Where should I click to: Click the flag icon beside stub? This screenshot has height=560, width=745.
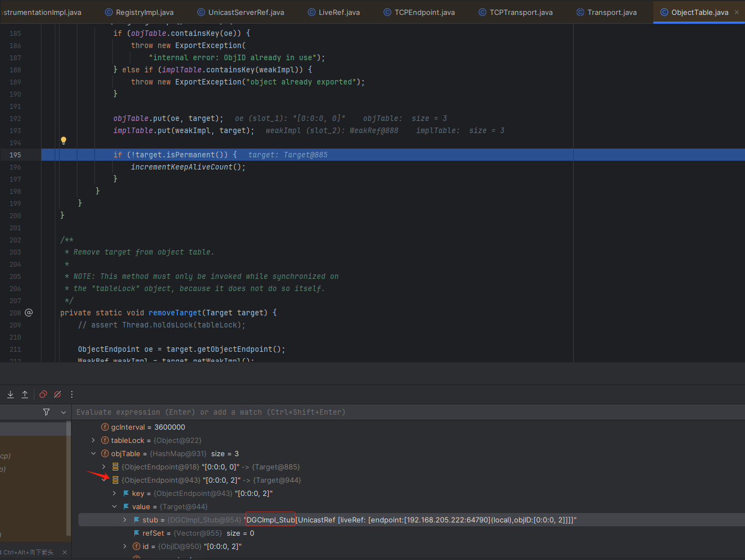(x=137, y=520)
